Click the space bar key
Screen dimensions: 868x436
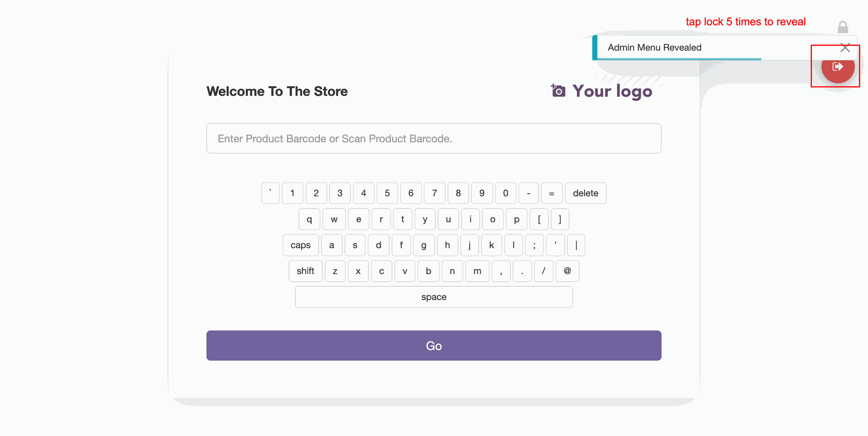[x=434, y=297]
